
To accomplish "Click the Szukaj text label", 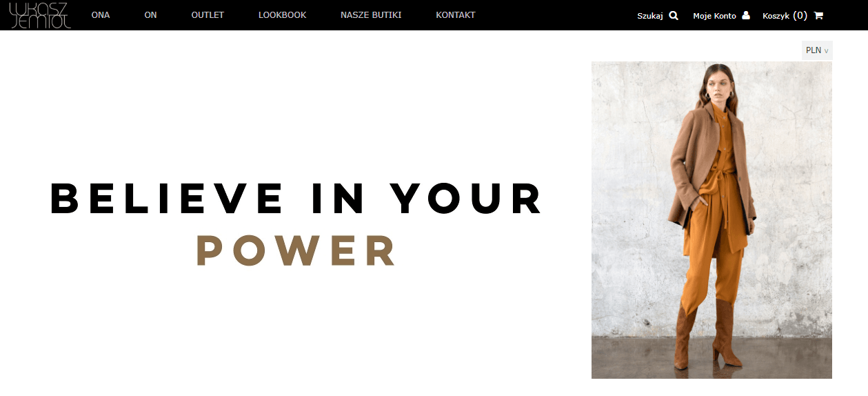I will pos(650,16).
